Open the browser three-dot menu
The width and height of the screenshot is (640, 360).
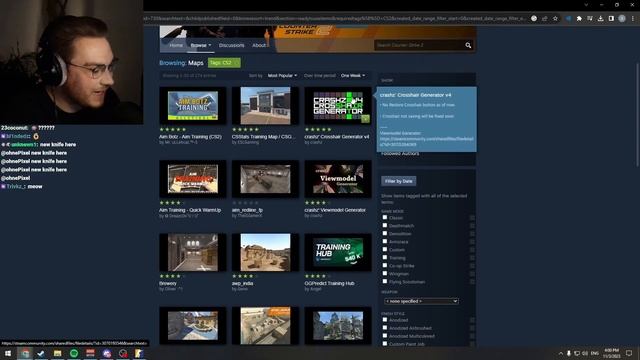click(633, 18)
